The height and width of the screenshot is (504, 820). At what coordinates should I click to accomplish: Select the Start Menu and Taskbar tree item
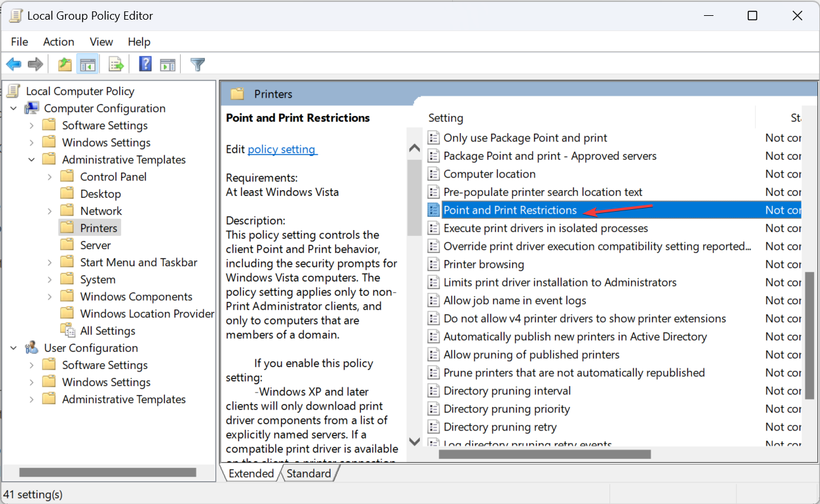click(x=139, y=262)
